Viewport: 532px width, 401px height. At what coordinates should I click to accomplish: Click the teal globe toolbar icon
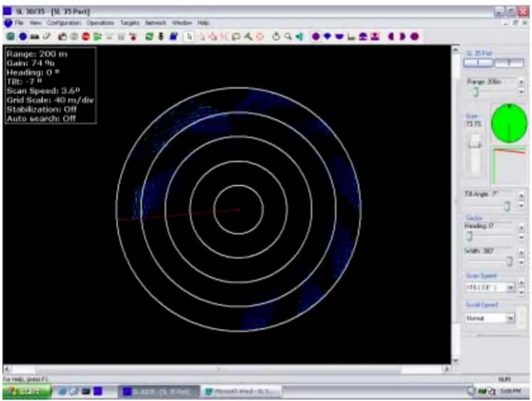coord(11,36)
